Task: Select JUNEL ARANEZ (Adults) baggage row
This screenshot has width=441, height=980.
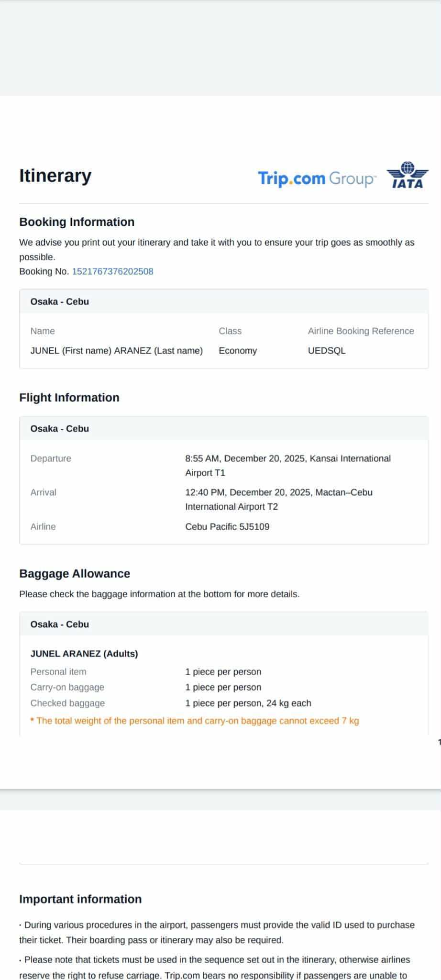Action: pyautogui.click(x=84, y=654)
